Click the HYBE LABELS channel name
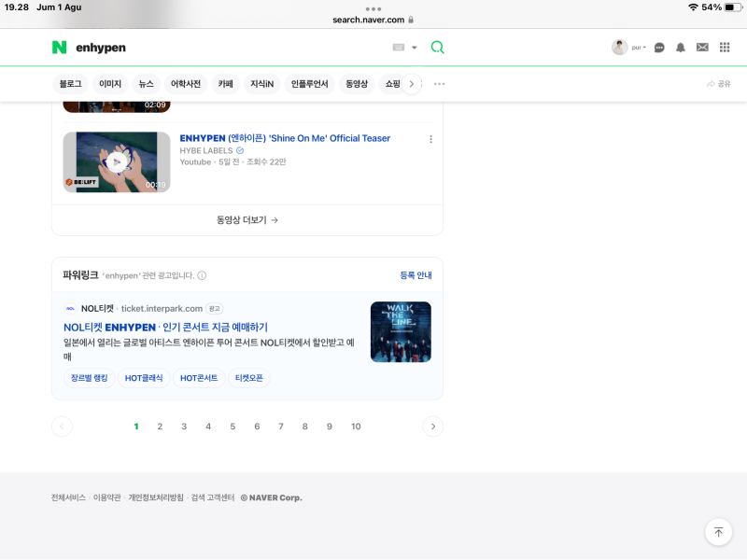 (x=206, y=150)
